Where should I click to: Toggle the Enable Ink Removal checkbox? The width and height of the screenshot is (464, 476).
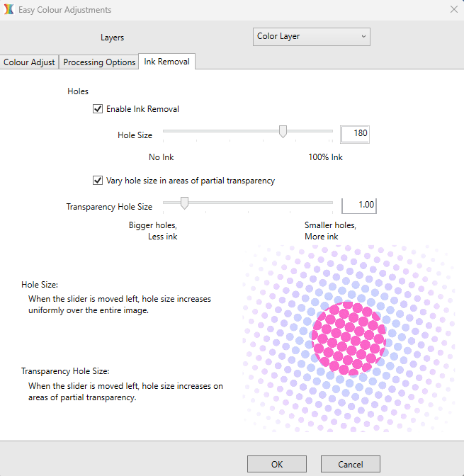[x=98, y=108]
